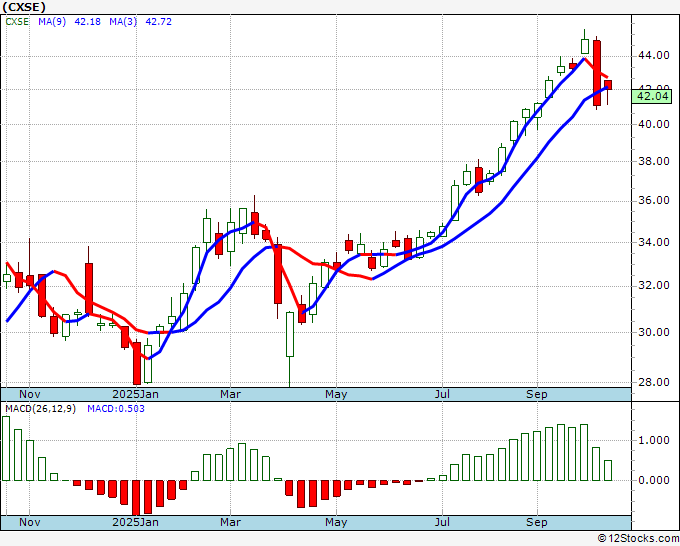The image size is (680, 546).
Task: Click the 1.000 MACD axis label
Action: tap(653, 440)
